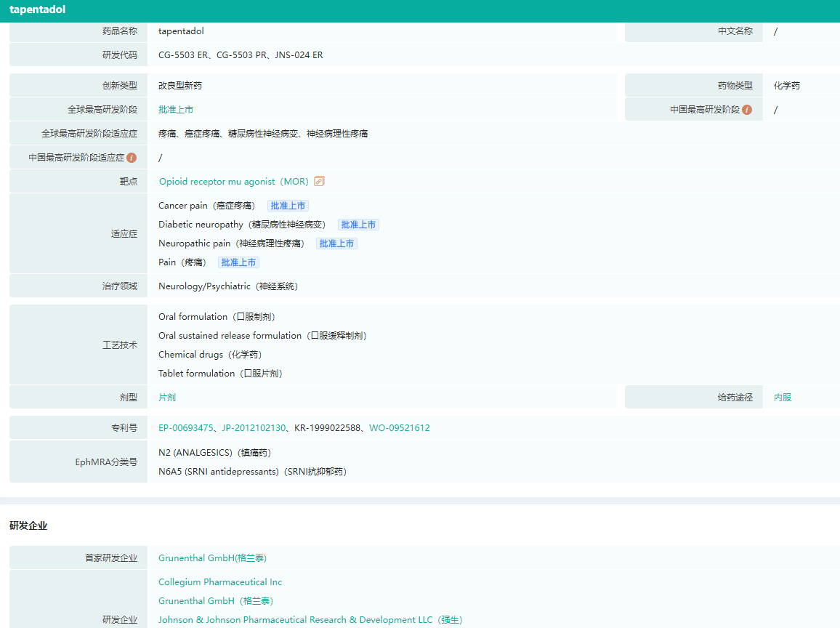
Task: Click the tapentadol title in the header bar
Action: (x=37, y=10)
